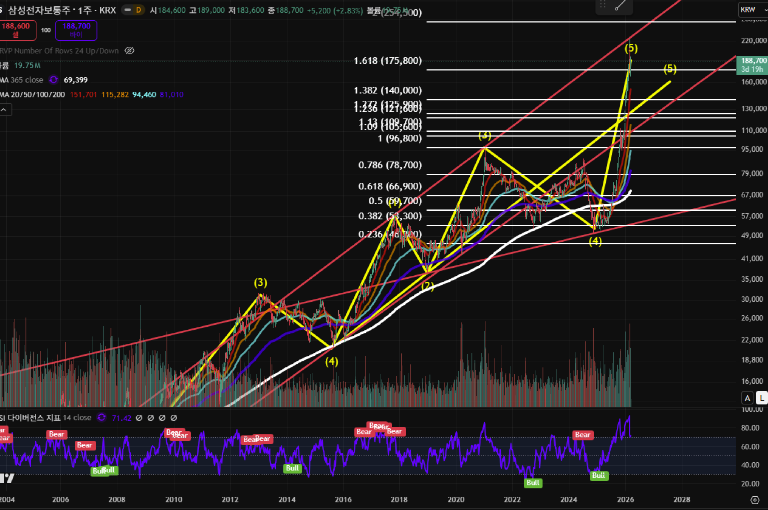Toggle the A auto scale button
Image resolution: width=768 pixels, height=510 pixels.
(747, 398)
